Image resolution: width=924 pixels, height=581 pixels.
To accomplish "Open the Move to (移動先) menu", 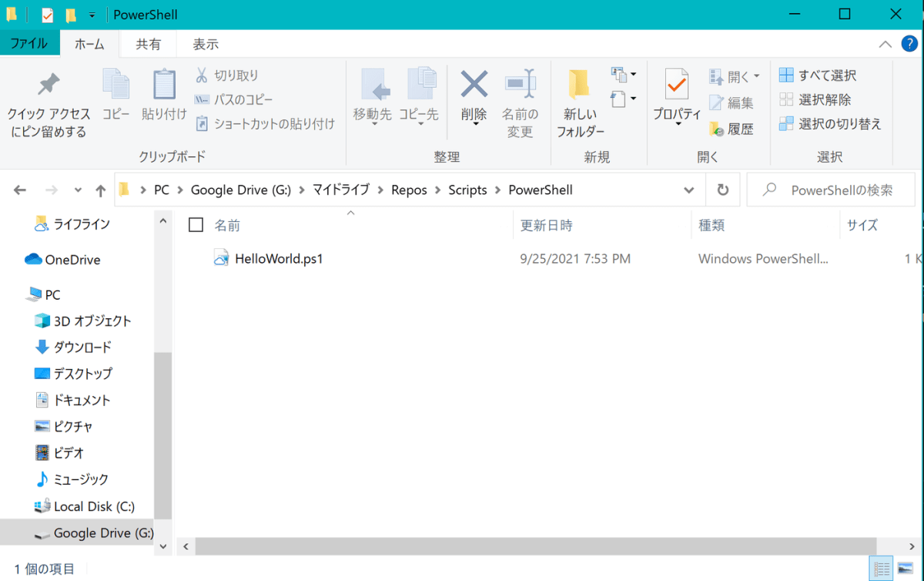I will [373, 96].
